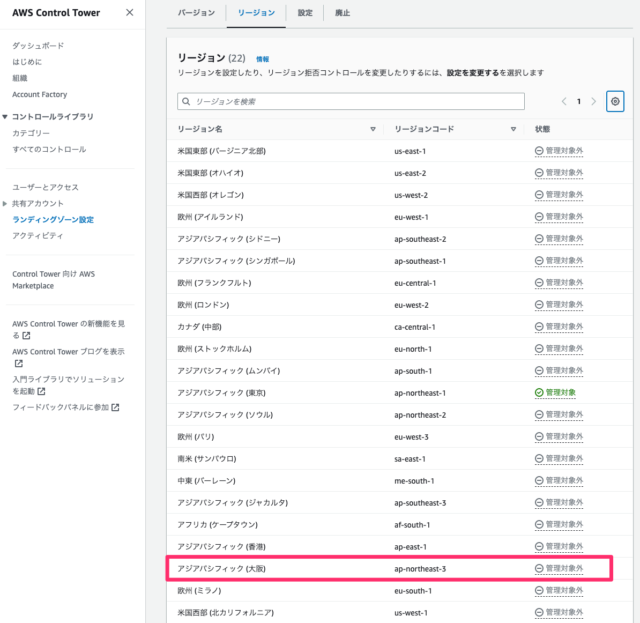Click the us-east-1 region code cell
The image size is (640, 623).
(410, 151)
